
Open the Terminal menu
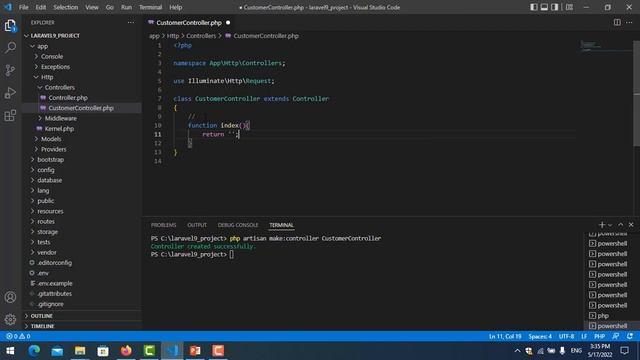pyautogui.click(x=150, y=7)
